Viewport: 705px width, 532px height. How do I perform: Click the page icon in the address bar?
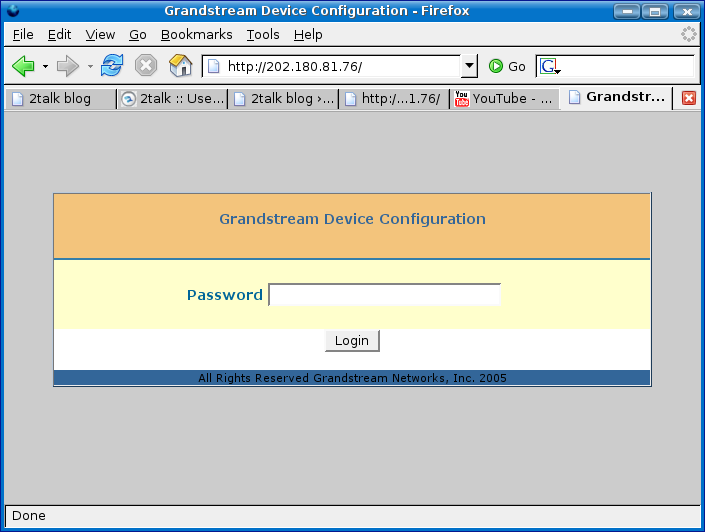[x=214, y=67]
